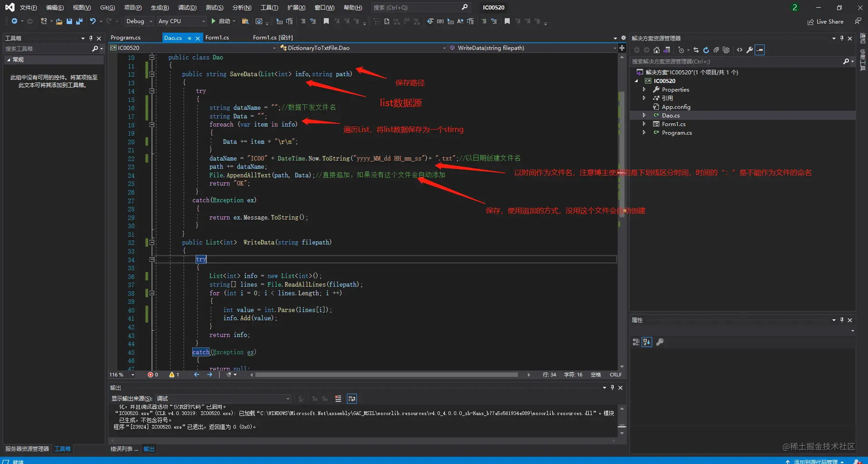The height and width of the screenshot is (464, 868).
Task: Collapse the 常规 toolbox group
Action: 9,60
